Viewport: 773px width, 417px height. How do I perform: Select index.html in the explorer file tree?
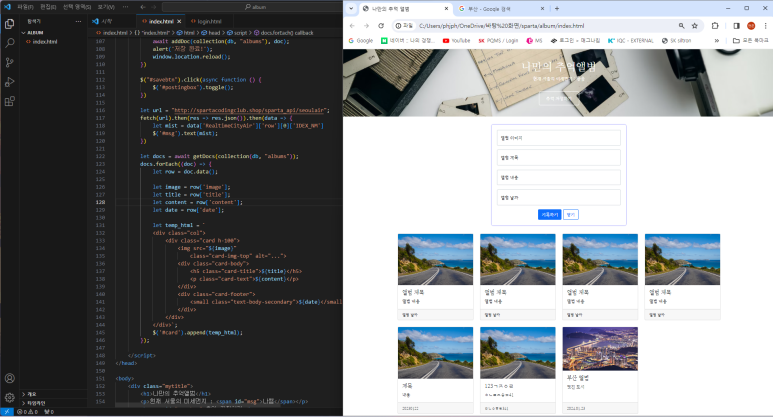pos(44,42)
